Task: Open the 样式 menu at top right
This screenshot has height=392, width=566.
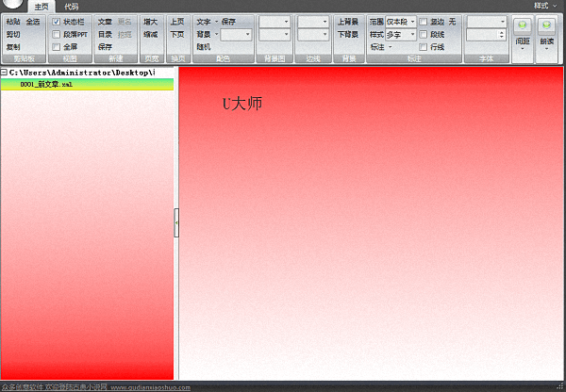Action: pyautogui.click(x=545, y=6)
